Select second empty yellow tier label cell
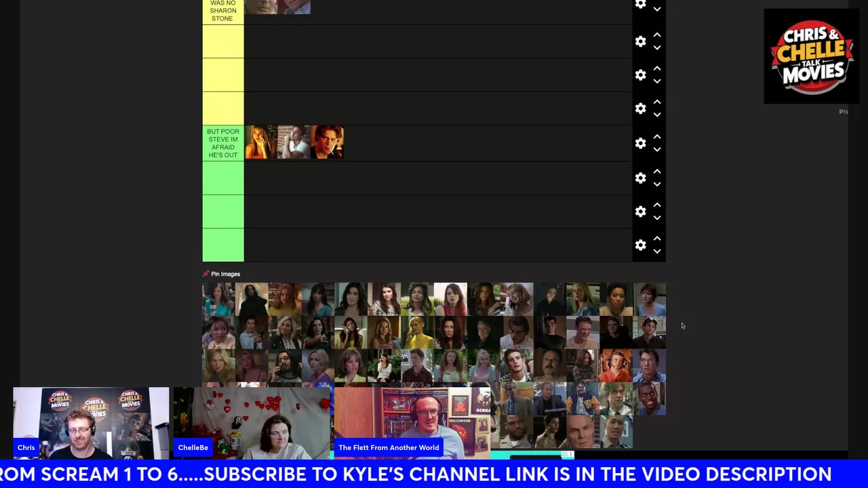Image resolution: width=868 pixels, height=488 pixels. coord(223,75)
